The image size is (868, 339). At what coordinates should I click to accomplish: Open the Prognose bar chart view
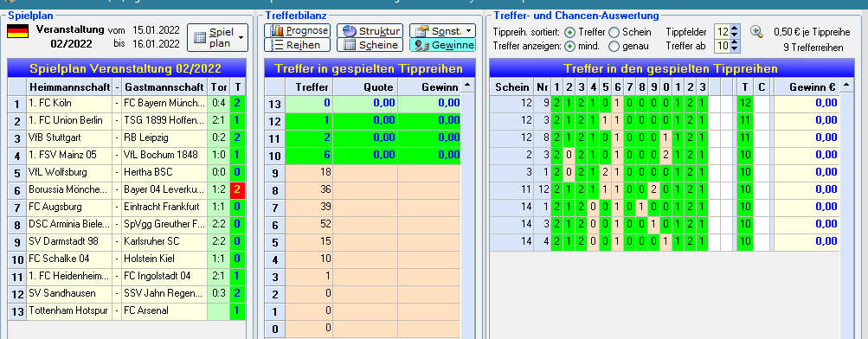click(x=297, y=31)
